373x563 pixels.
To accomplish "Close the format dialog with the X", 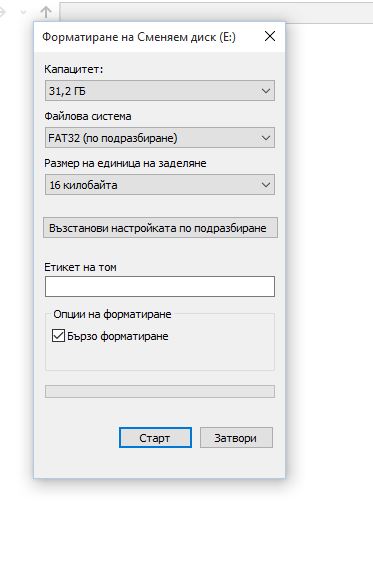I will click(270, 36).
